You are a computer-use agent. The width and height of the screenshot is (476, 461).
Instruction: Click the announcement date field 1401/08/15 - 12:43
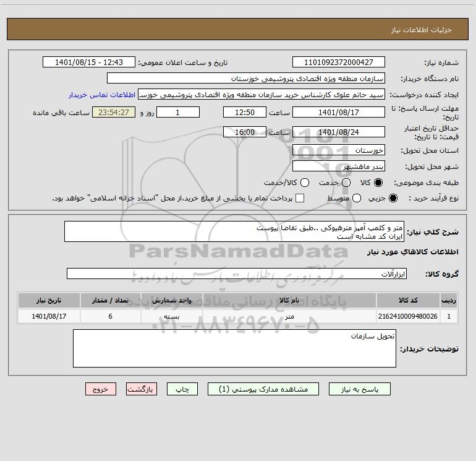[88, 62]
